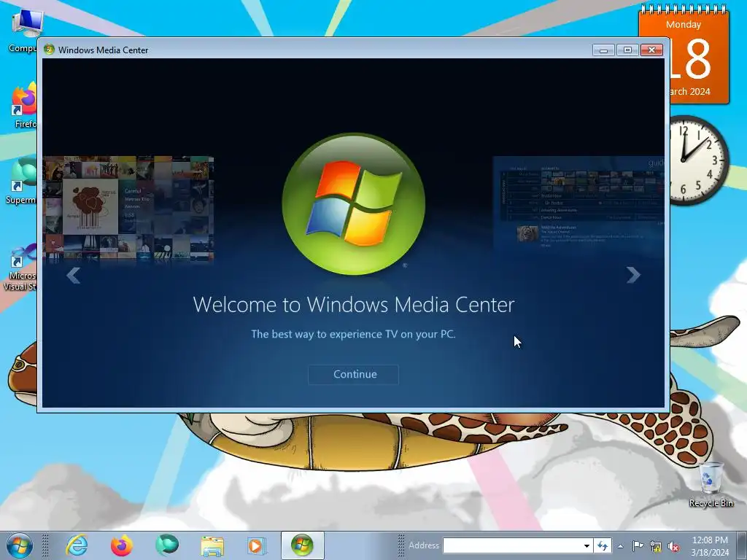Expand the Address bar dropdown arrow
747x560 pixels.
pyautogui.click(x=587, y=545)
